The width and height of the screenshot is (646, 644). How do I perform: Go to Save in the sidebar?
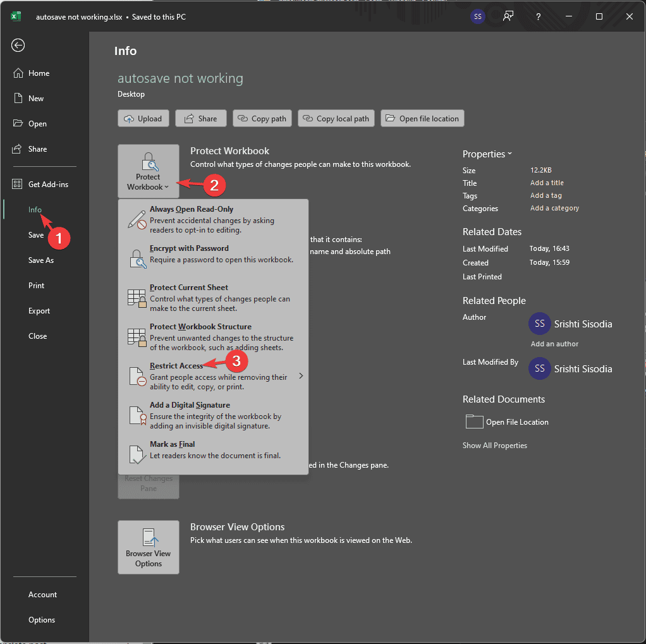[x=36, y=235]
